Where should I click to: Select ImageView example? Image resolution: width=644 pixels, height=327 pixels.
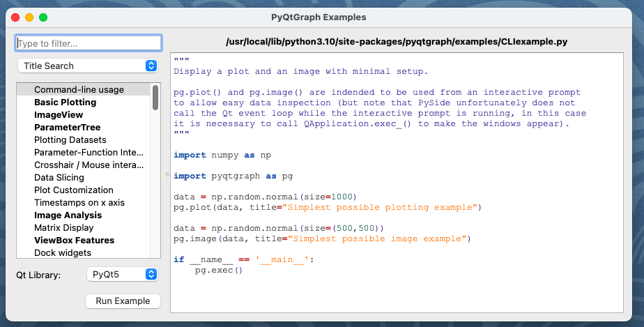(x=84, y=114)
